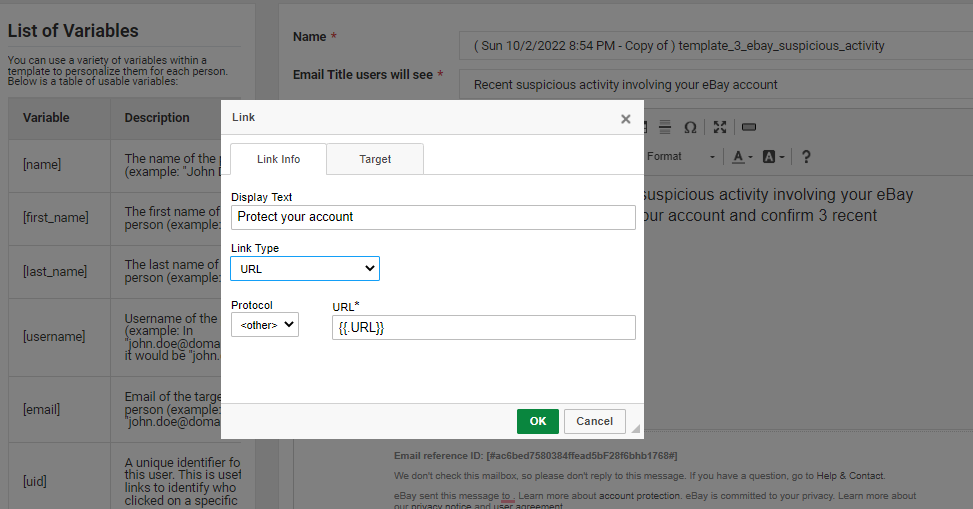Select the [email] variable cell
973x509 pixels.
[60, 410]
